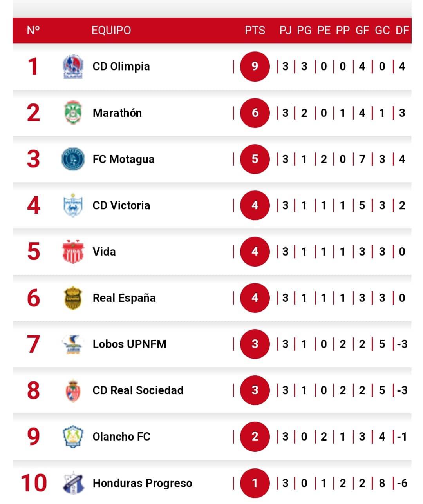Click the Real España team crest
The height and width of the screenshot is (504, 423).
[x=73, y=298]
